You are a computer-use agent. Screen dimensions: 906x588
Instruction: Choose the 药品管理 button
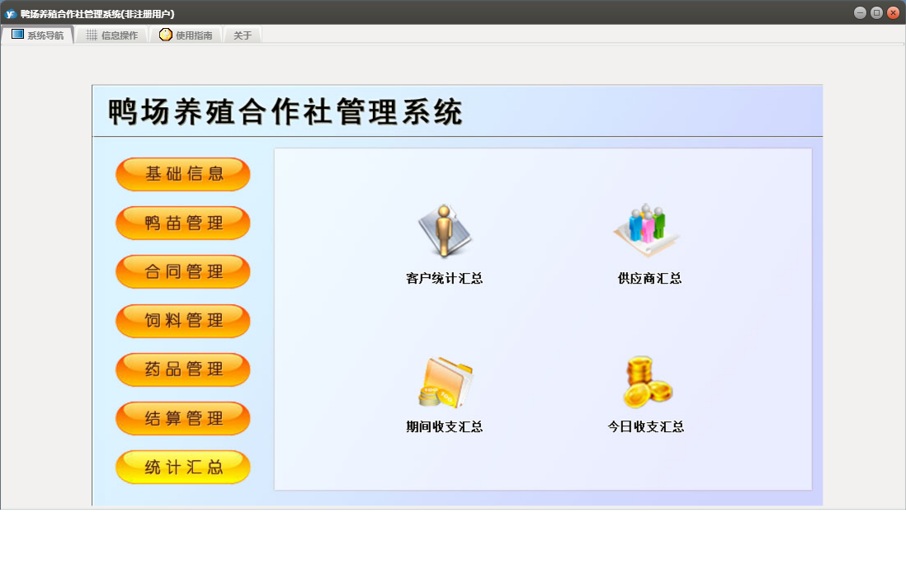point(183,369)
